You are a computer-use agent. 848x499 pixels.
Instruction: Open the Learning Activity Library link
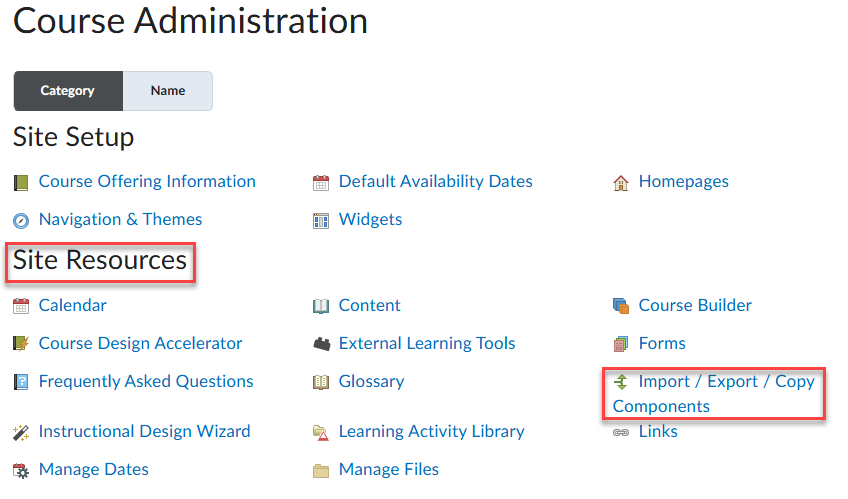(431, 432)
